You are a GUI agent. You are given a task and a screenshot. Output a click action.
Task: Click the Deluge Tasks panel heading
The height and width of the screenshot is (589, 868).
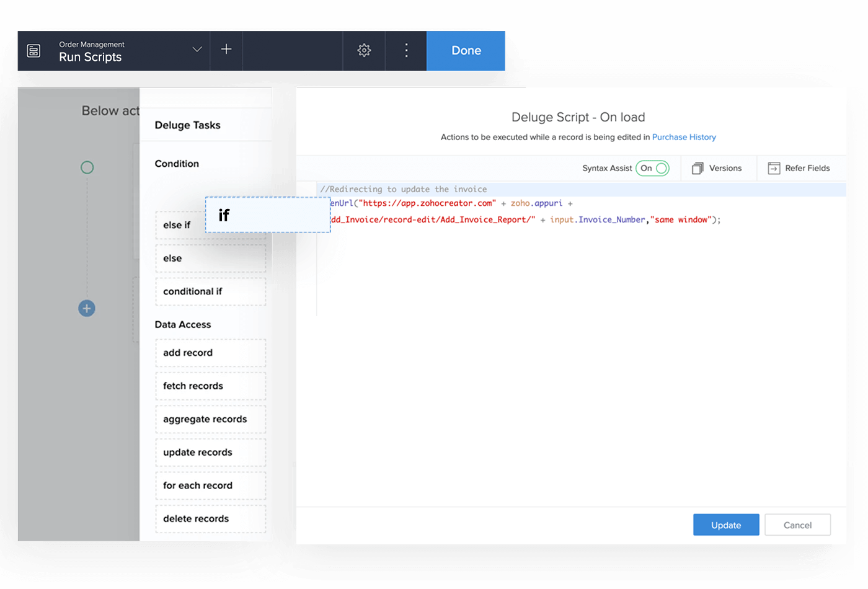tap(187, 125)
